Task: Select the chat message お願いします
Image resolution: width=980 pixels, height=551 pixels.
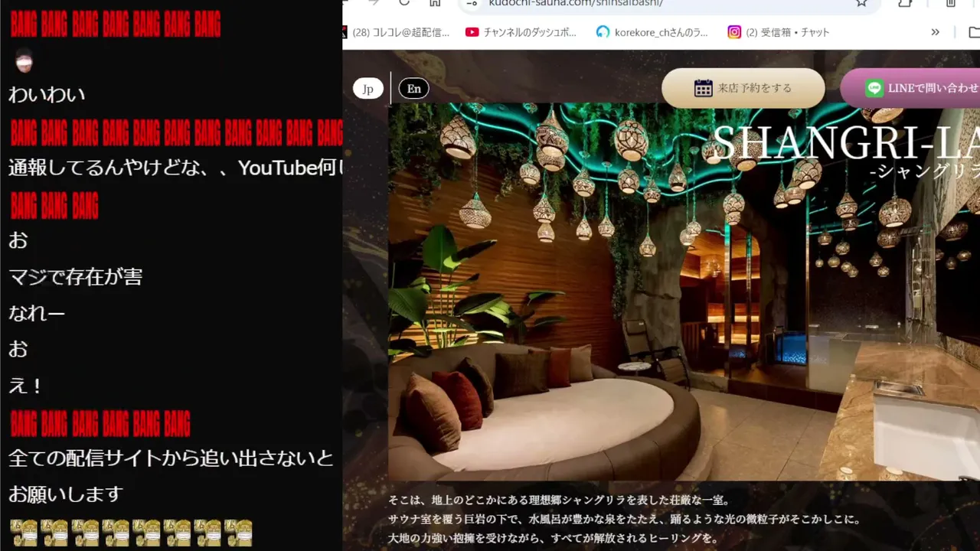Action: click(x=66, y=494)
